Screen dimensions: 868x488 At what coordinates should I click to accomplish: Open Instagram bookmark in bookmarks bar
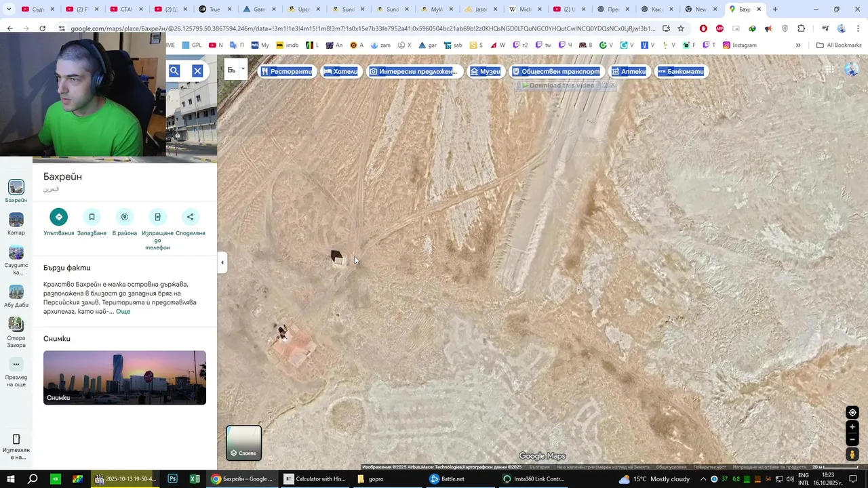[x=739, y=45]
